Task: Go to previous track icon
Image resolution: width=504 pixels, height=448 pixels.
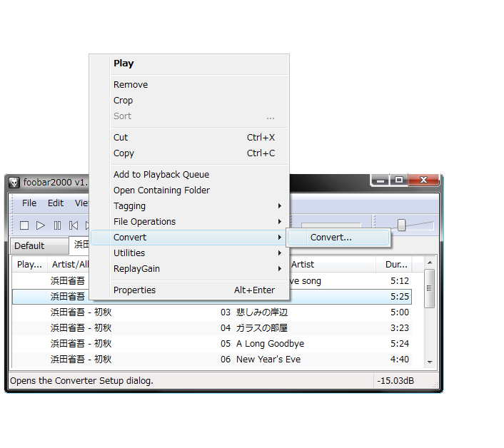Action: tap(74, 225)
